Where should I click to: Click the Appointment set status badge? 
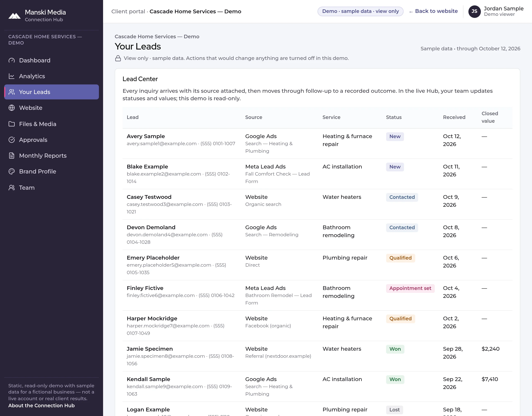pos(410,288)
